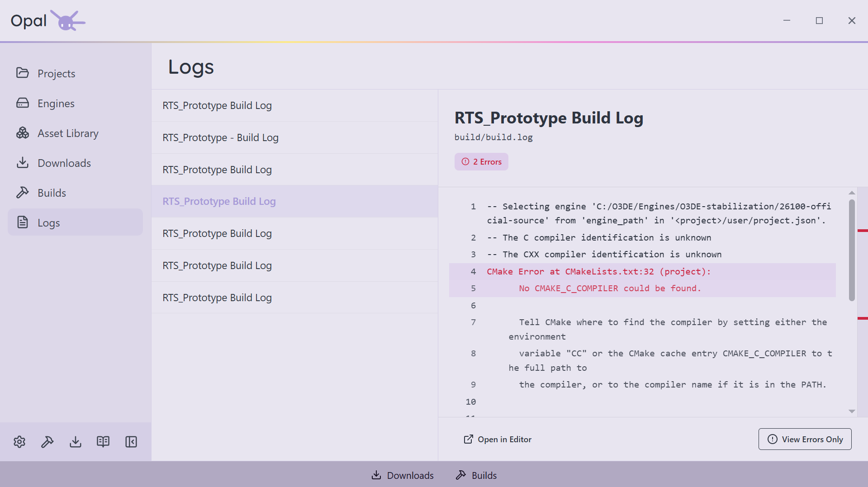868x487 pixels.
Task: Click the Opal logo icon
Action: 67,20
